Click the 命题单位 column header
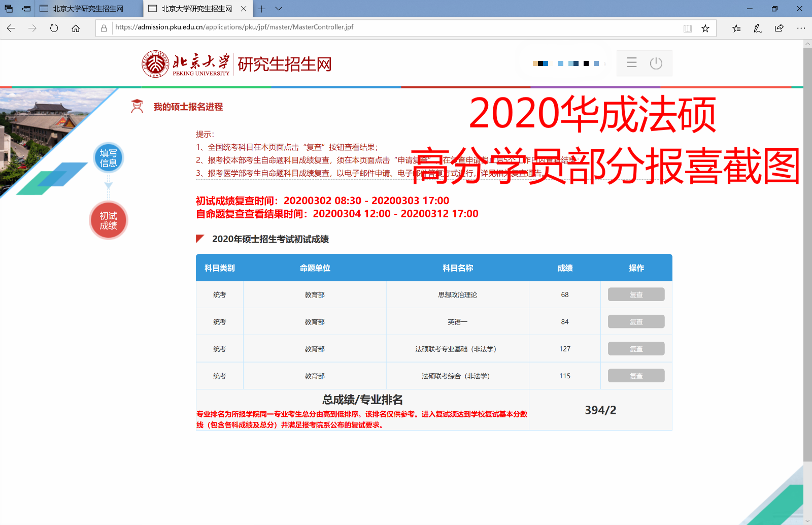Viewport: 812px width, 525px height. point(315,268)
